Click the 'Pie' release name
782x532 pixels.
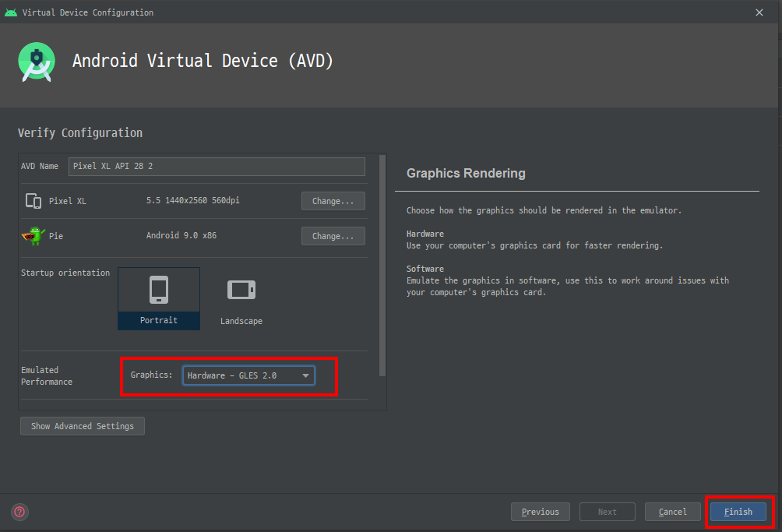point(56,236)
